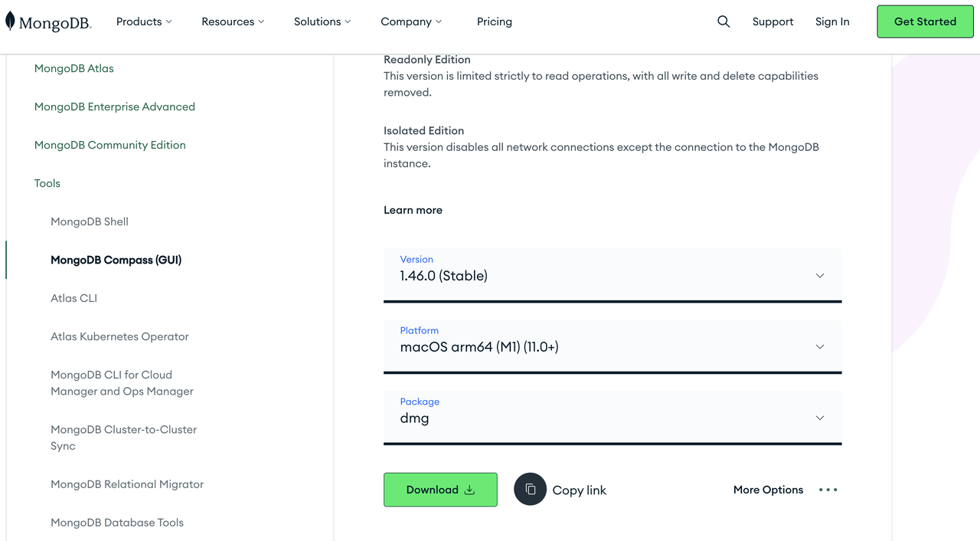Expand the Version 1.46.0 (Stable) dropdown
This screenshot has width=980, height=541.
click(612, 275)
